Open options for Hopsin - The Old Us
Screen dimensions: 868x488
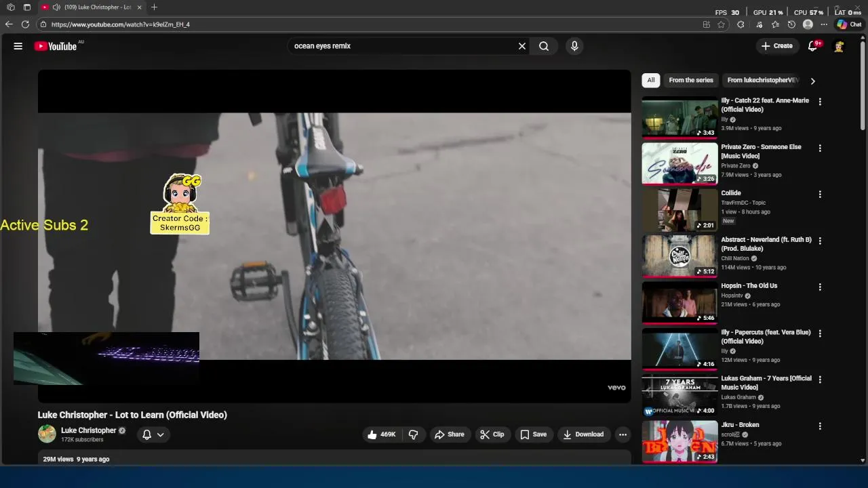pyautogui.click(x=820, y=287)
